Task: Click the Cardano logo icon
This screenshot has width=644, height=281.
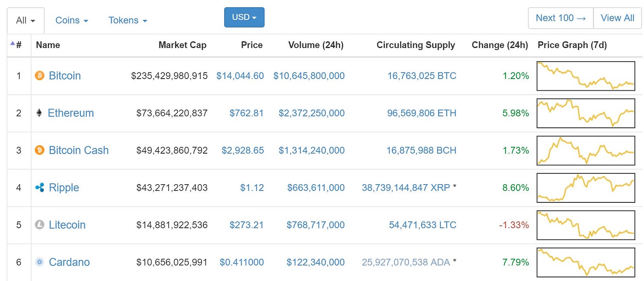Action: (x=39, y=262)
